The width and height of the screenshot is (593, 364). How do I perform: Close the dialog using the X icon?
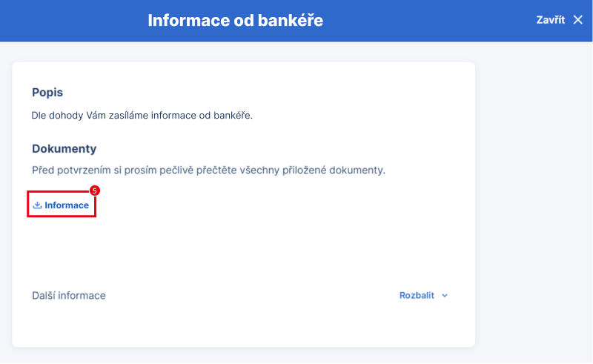tap(577, 20)
